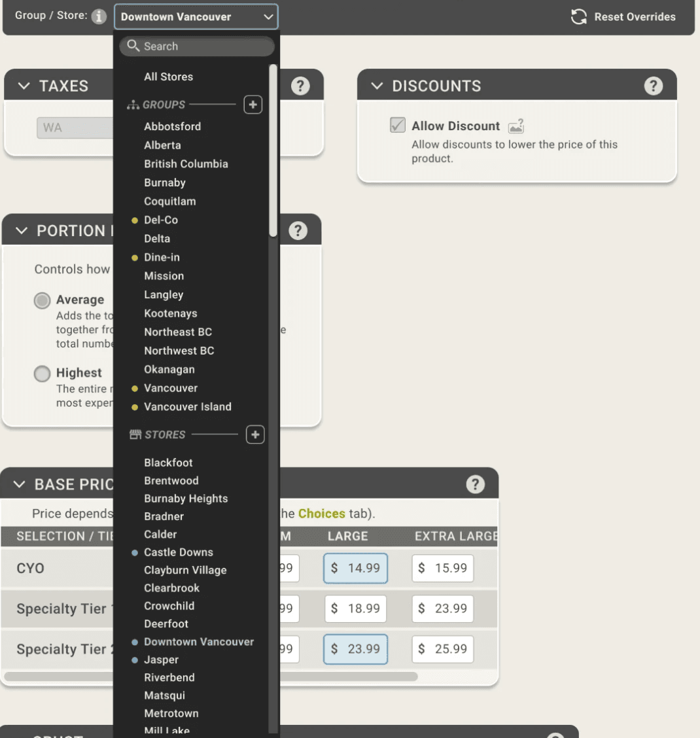
Task: Switch to the Calder store
Action: click(x=160, y=535)
